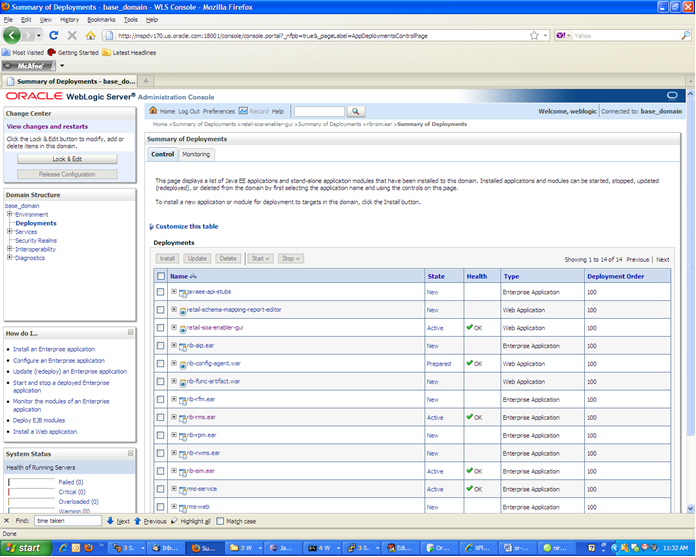
Task: Stop loading with the X icon
Action: point(72,36)
